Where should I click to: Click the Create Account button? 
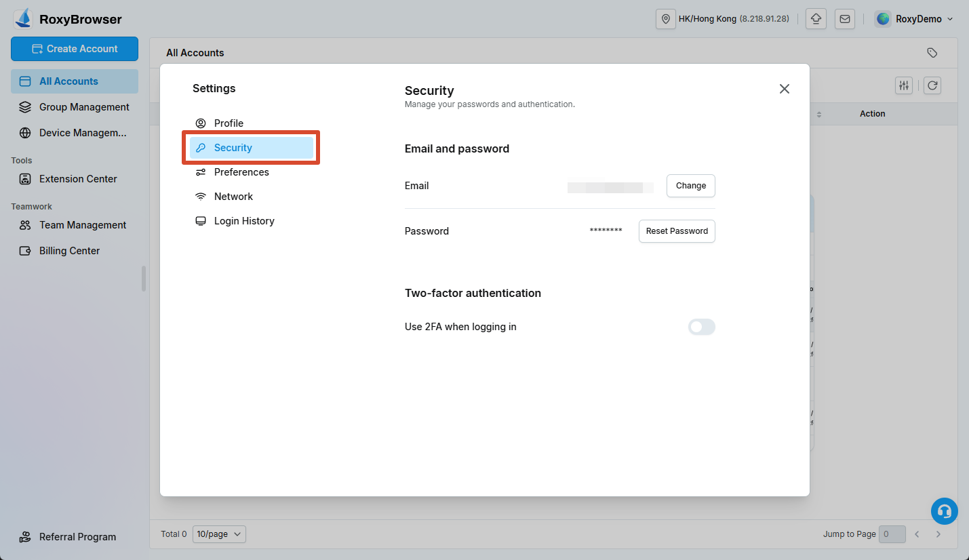click(75, 49)
